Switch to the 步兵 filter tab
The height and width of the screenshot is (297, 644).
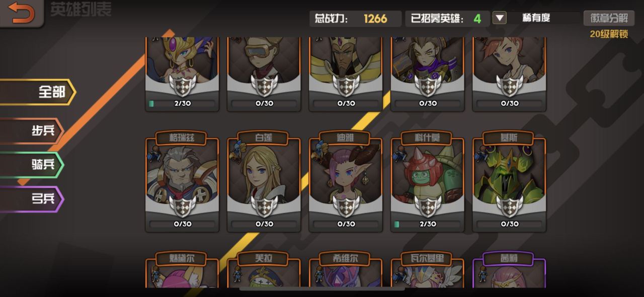[31, 131]
